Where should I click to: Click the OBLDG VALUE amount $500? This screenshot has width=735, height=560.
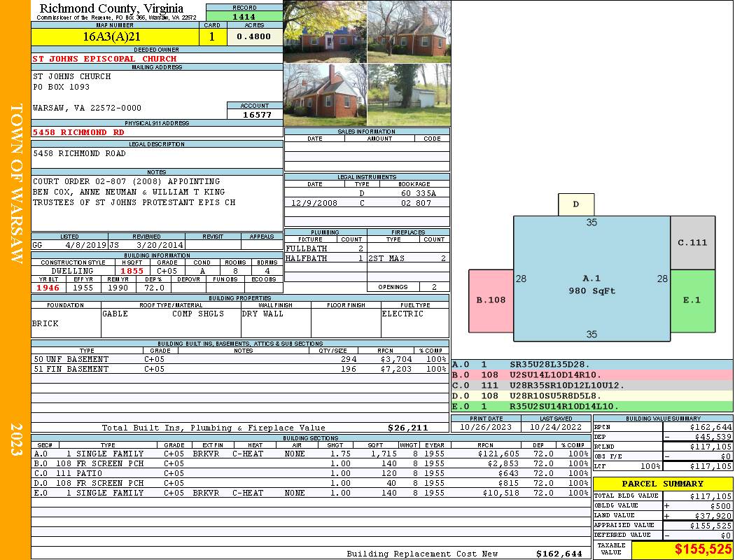click(x=720, y=505)
